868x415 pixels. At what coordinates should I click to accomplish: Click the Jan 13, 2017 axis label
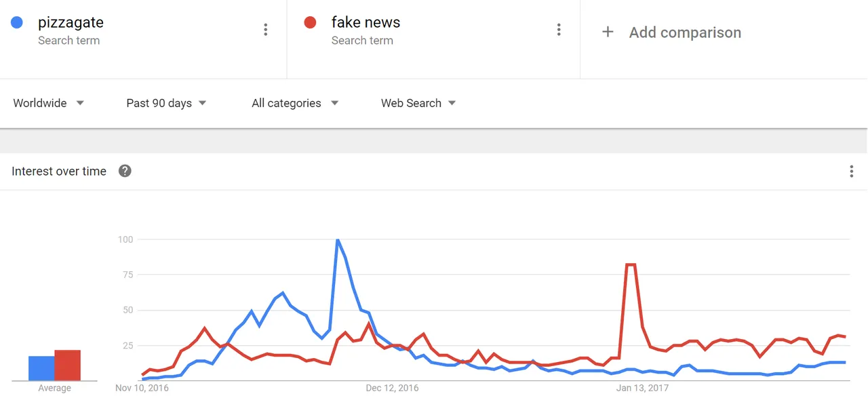(642, 388)
